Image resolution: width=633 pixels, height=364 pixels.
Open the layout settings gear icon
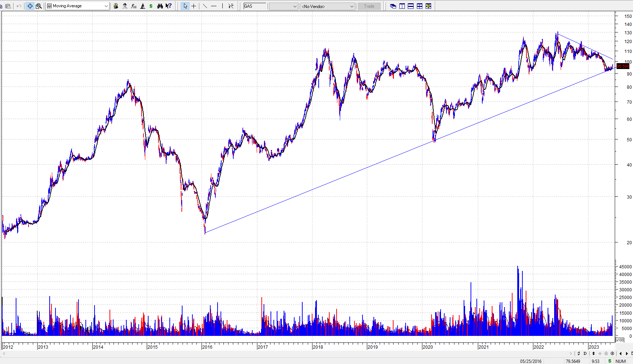tap(428, 6)
